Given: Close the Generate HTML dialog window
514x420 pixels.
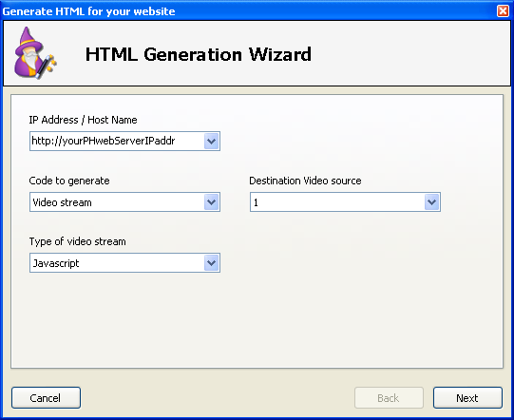Looking at the screenshot, I should click(x=503, y=10).
